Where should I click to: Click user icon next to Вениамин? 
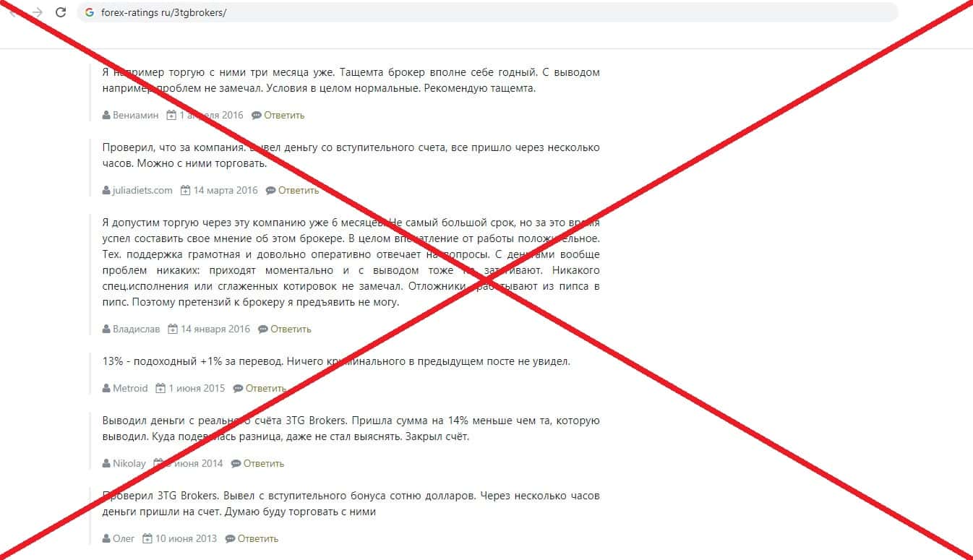[x=106, y=115]
